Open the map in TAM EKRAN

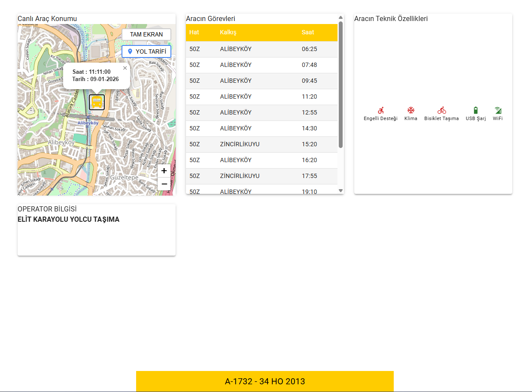pos(146,34)
